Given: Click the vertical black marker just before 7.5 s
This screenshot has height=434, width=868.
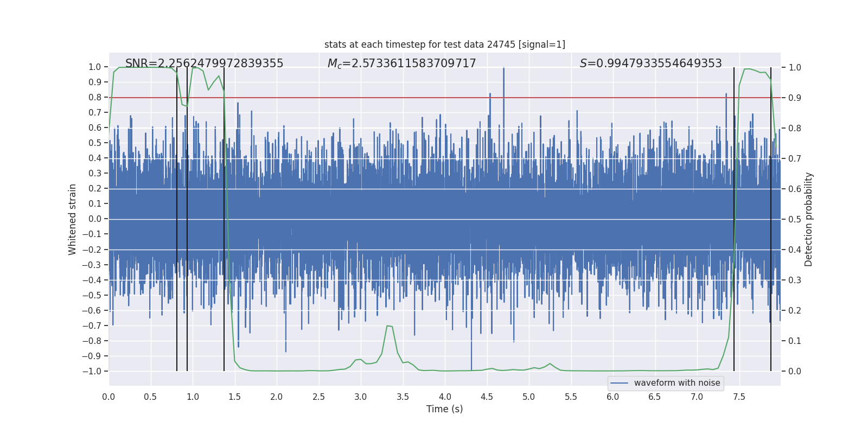Looking at the screenshot, I should pos(734,219).
